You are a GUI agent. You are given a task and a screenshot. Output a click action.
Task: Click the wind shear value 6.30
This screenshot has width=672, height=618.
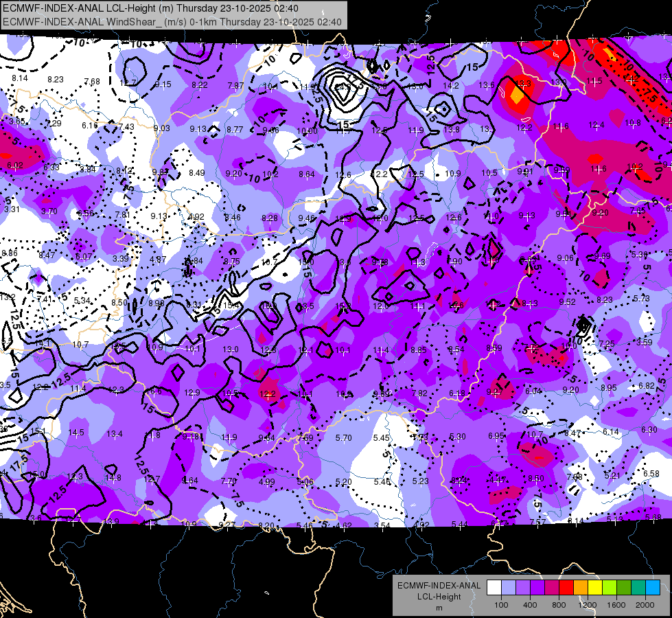point(649,430)
